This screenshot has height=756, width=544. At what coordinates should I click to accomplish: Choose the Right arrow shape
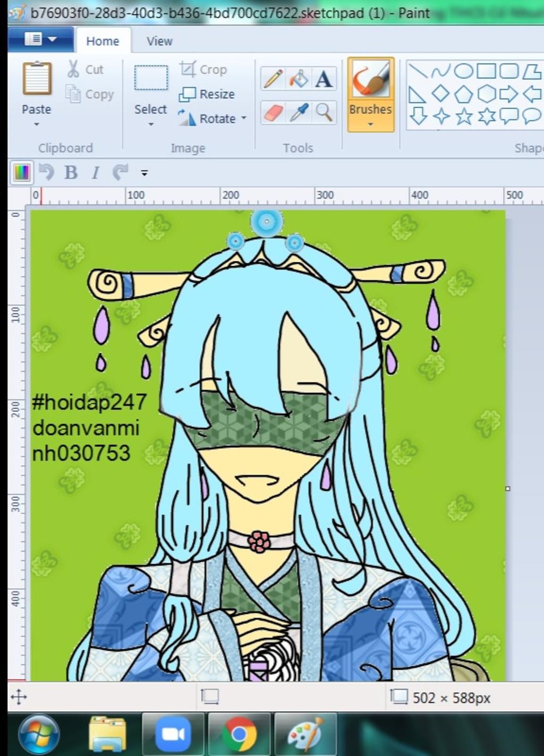click(509, 94)
